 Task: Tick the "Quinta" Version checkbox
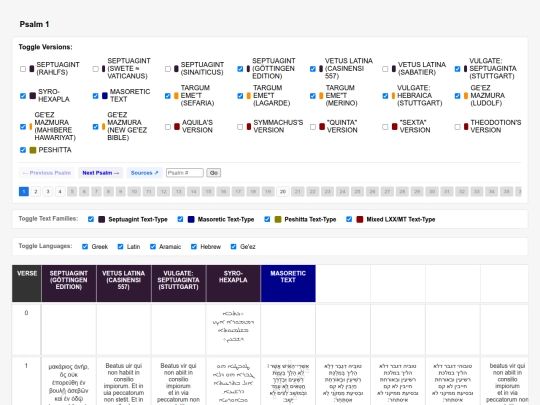tap(313, 127)
